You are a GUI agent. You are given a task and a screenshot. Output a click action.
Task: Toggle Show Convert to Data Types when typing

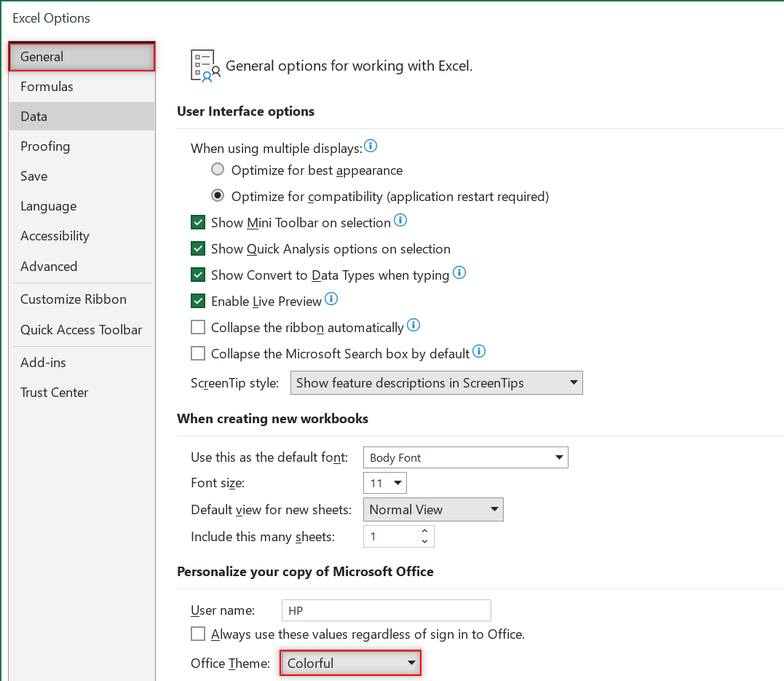click(198, 275)
